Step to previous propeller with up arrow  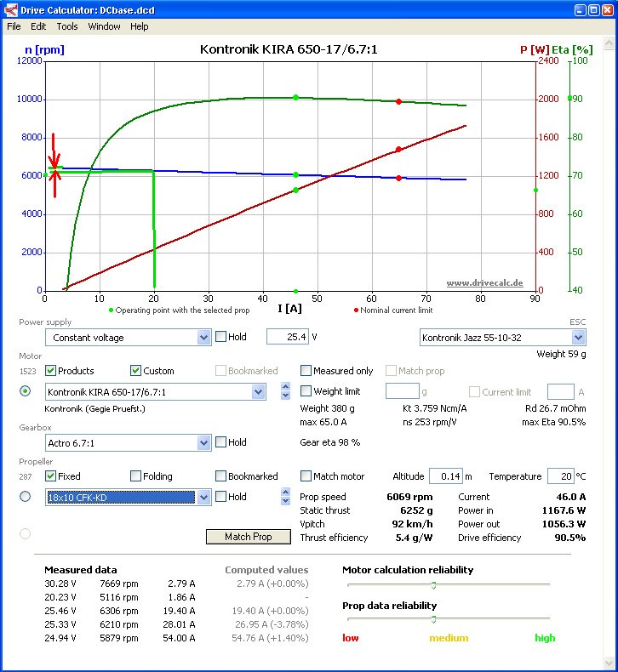click(286, 492)
